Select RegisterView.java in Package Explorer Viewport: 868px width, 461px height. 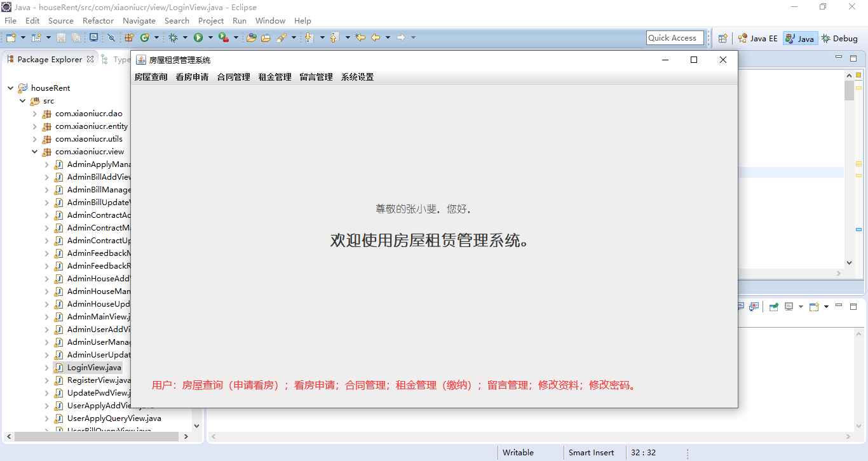(x=99, y=380)
